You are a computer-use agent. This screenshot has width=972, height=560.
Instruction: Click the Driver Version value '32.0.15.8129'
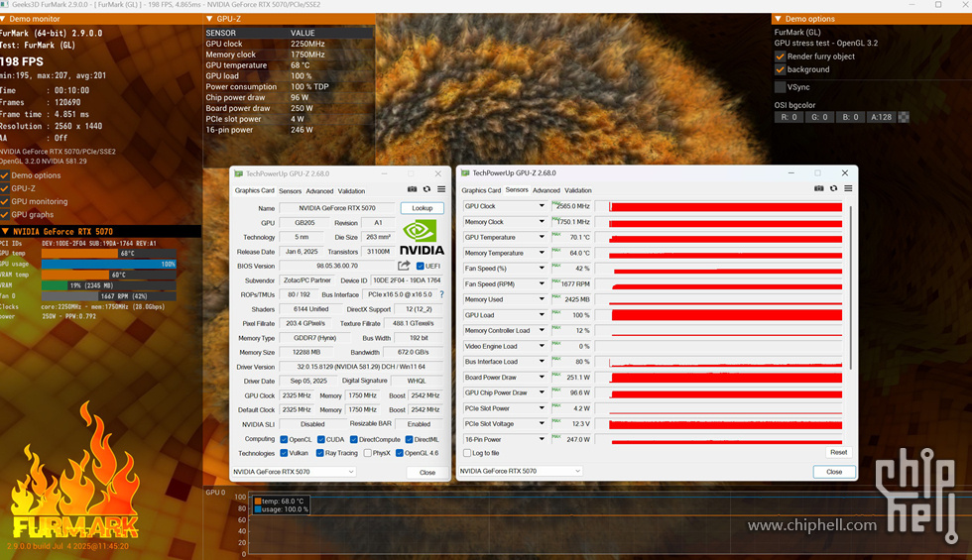point(361,367)
